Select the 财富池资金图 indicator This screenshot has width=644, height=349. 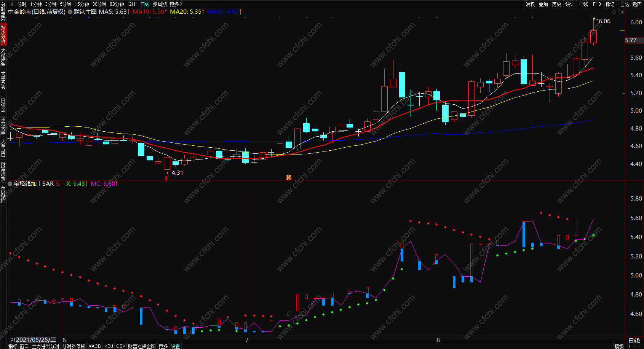tap(142, 346)
